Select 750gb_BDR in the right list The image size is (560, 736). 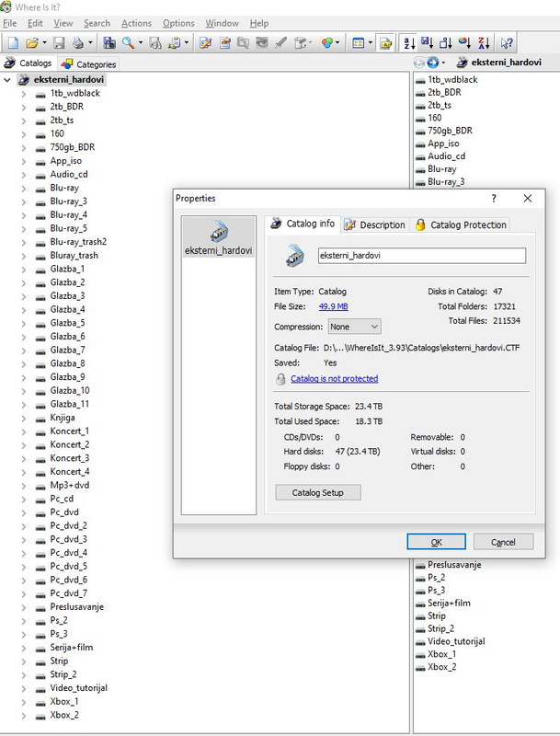450,131
